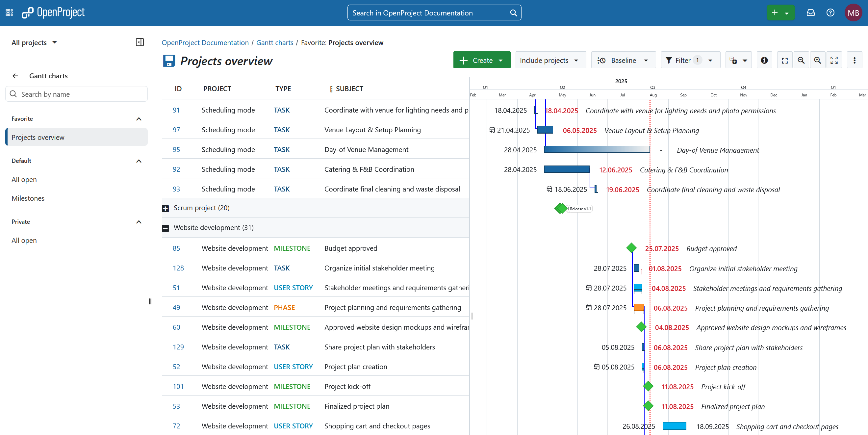This screenshot has height=435, width=868.
Task: Open the Gantt charts breadcrumb link
Action: (x=274, y=42)
